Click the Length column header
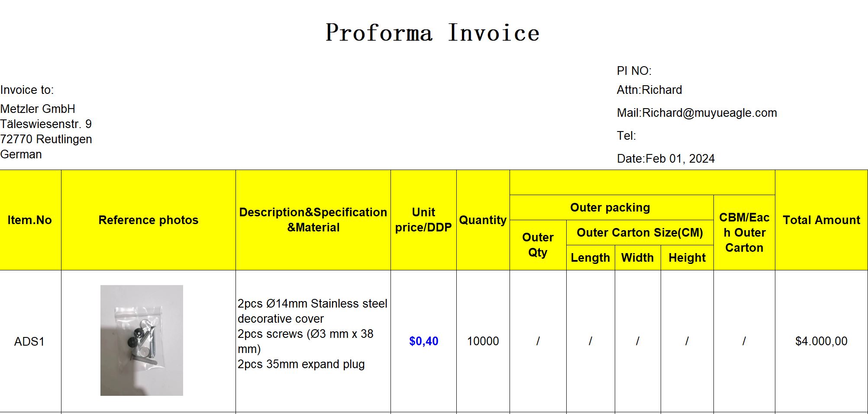 [590, 258]
